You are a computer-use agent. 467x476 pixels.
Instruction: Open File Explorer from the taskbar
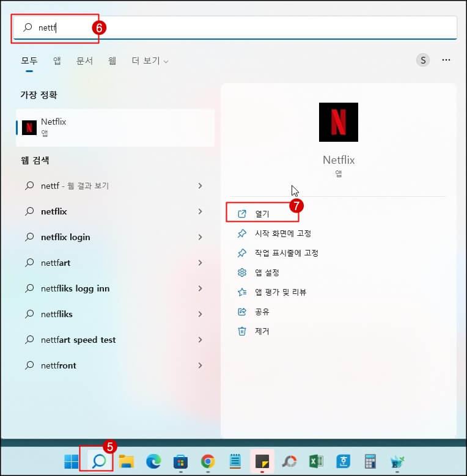[126, 461]
